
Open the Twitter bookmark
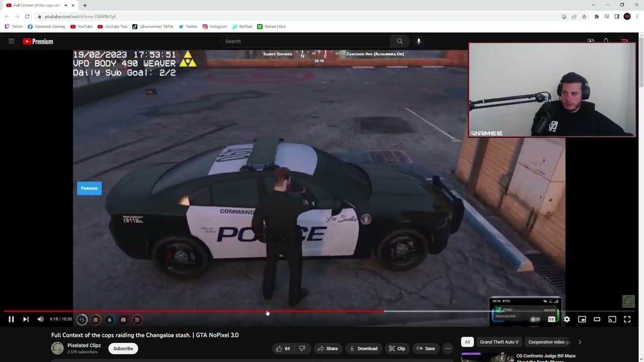tap(188, 27)
